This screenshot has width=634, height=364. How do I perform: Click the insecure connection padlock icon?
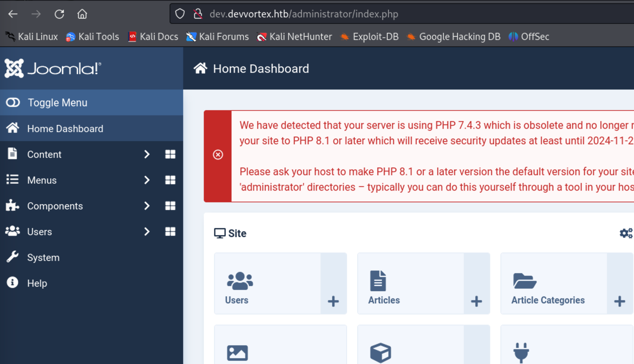(x=198, y=14)
